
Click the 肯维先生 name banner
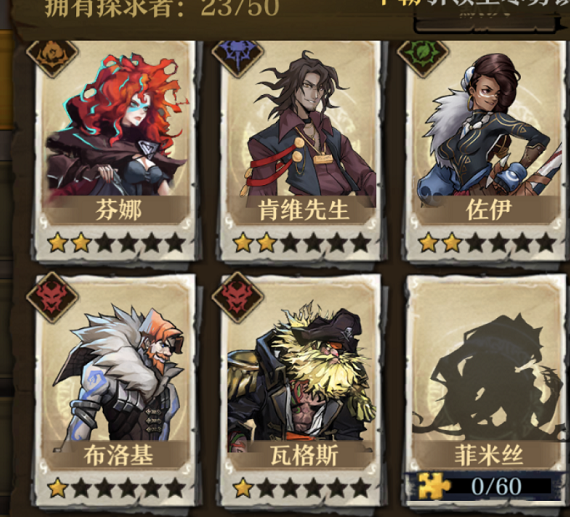(x=303, y=210)
